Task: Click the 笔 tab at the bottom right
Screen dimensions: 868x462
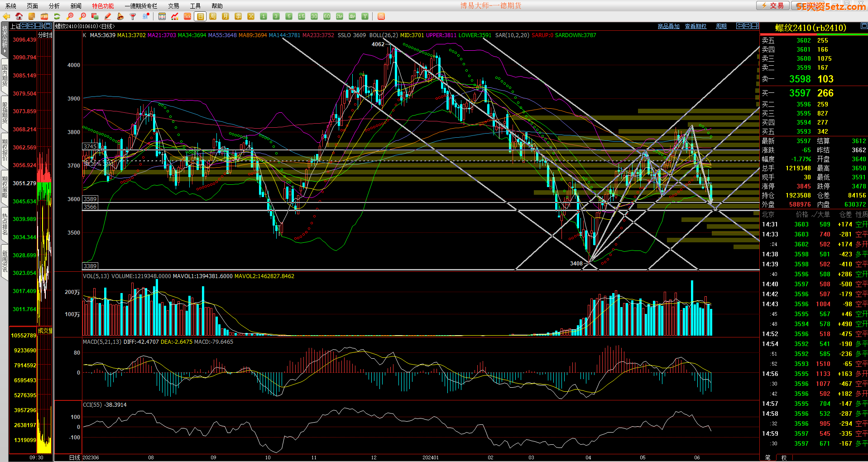Action: [767, 457]
